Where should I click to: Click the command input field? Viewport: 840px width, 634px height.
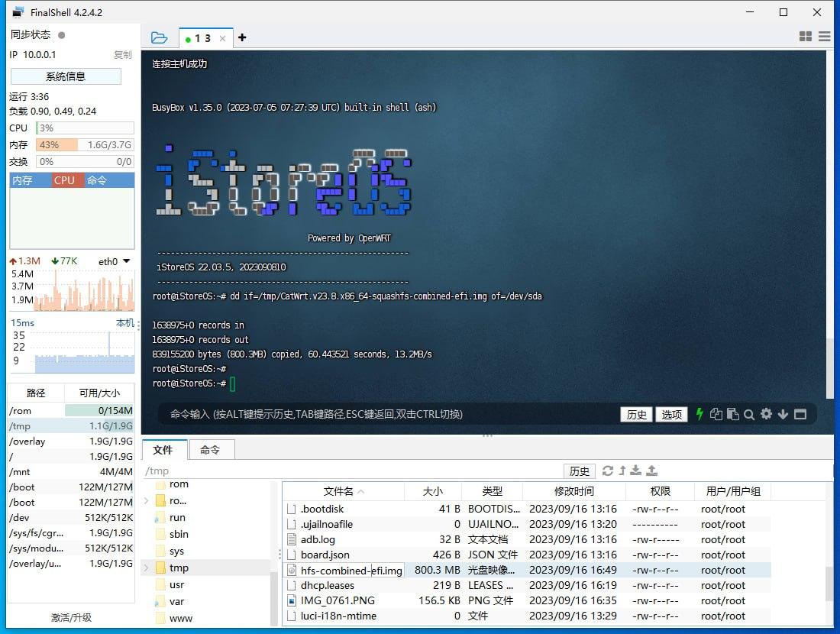pyautogui.click(x=390, y=414)
